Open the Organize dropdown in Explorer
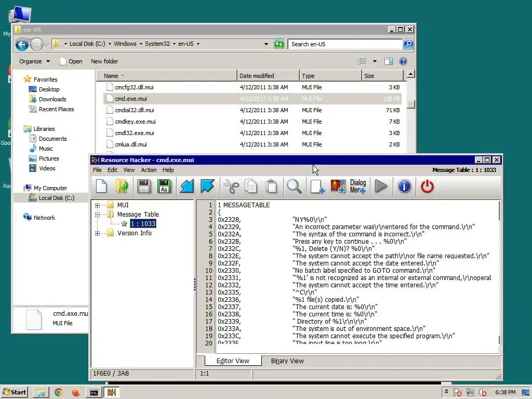The width and height of the screenshot is (532, 399). [34, 61]
